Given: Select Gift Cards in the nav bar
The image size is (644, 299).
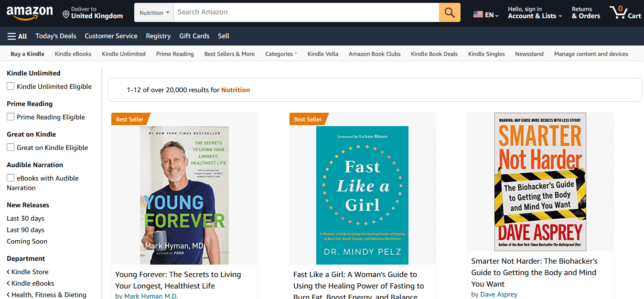Looking at the screenshot, I should click(194, 36).
